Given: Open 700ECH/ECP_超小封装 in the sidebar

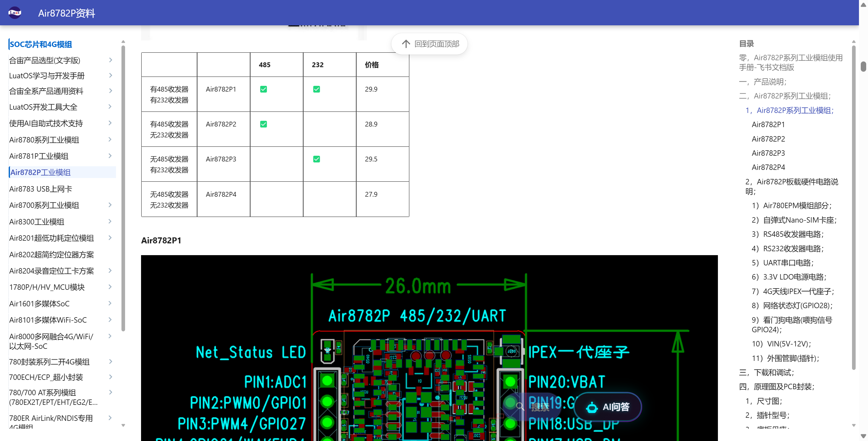Looking at the screenshot, I should [46, 377].
